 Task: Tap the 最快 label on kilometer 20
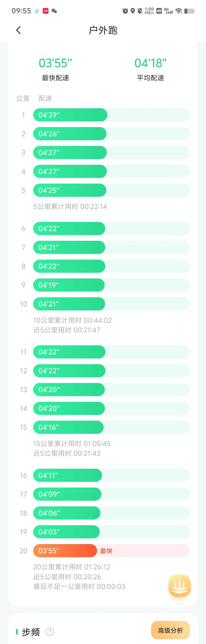coord(106,551)
